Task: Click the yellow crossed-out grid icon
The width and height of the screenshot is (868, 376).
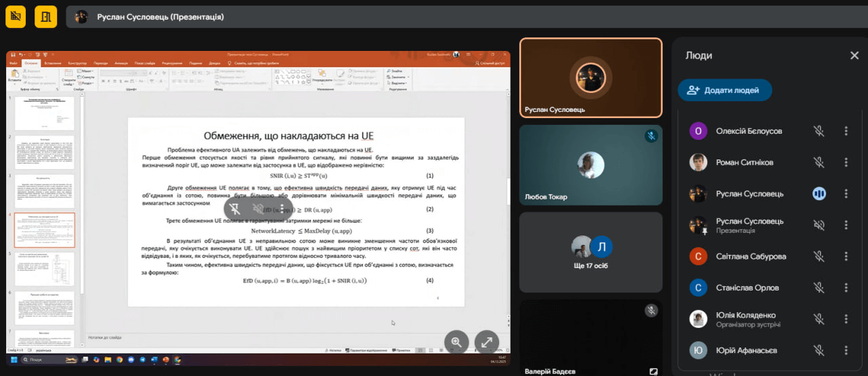Action: click(16, 16)
